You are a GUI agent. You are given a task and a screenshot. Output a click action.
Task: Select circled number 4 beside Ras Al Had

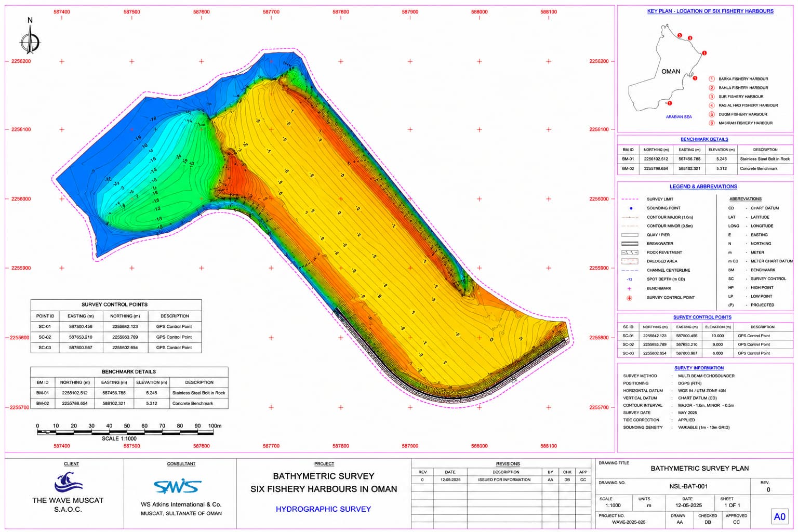(x=712, y=105)
